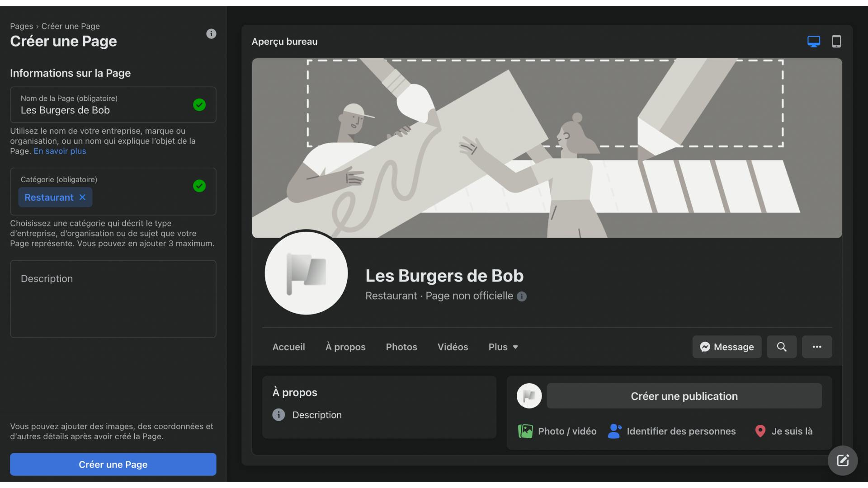The height and width of the screenshot is (488, 868).
Task: Click the Photo / vidéo icon
Action: click(x=525, y=431)
